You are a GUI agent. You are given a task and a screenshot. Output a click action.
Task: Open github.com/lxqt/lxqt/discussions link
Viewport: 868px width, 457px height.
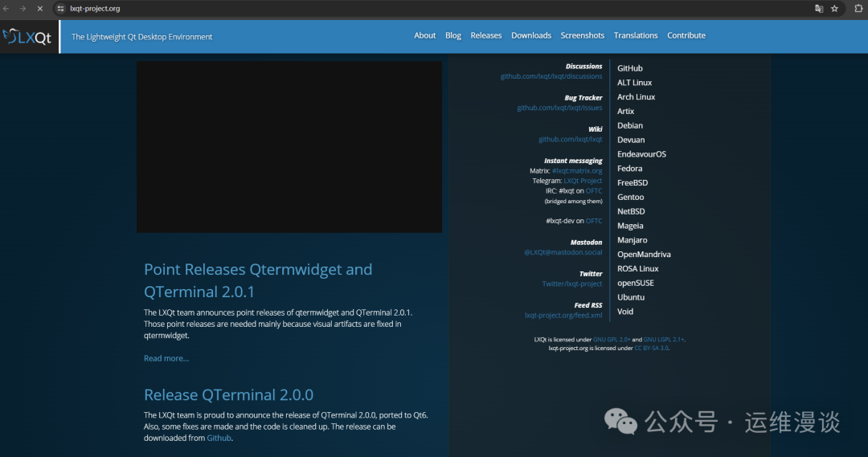click(551, 76)
